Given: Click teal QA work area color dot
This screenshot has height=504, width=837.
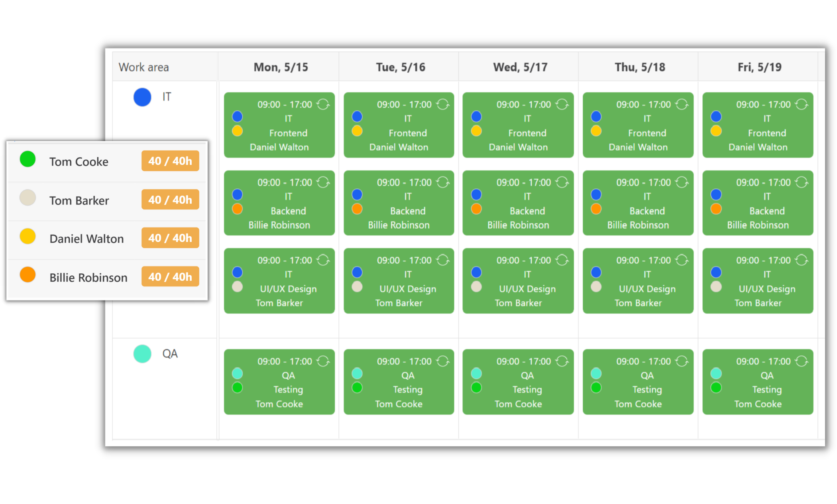Looking at the screenshot, I should click(x=142, y=354).
